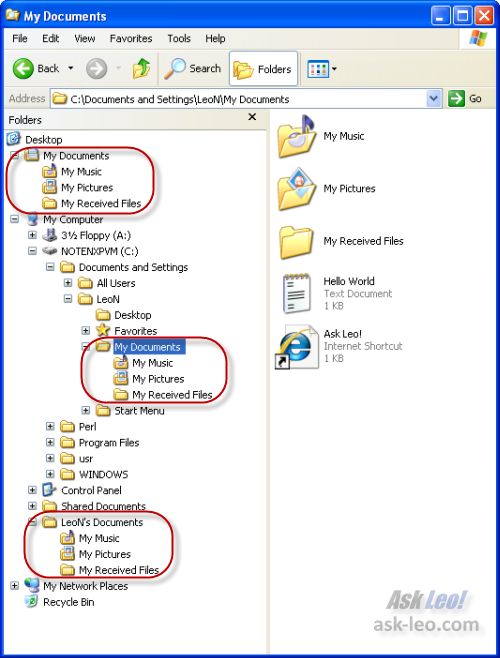Select the Hello World text document
500x658 pixels.
(338, 293)
